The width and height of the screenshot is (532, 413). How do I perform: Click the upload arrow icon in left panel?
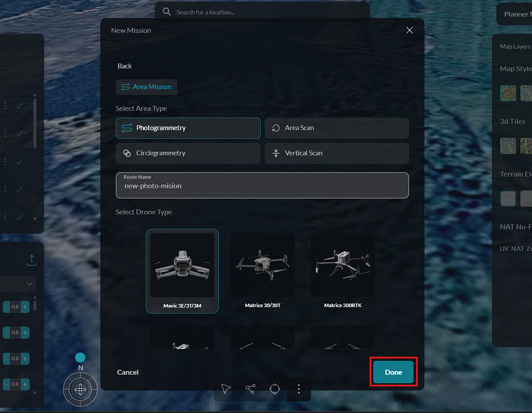point(32,260)
